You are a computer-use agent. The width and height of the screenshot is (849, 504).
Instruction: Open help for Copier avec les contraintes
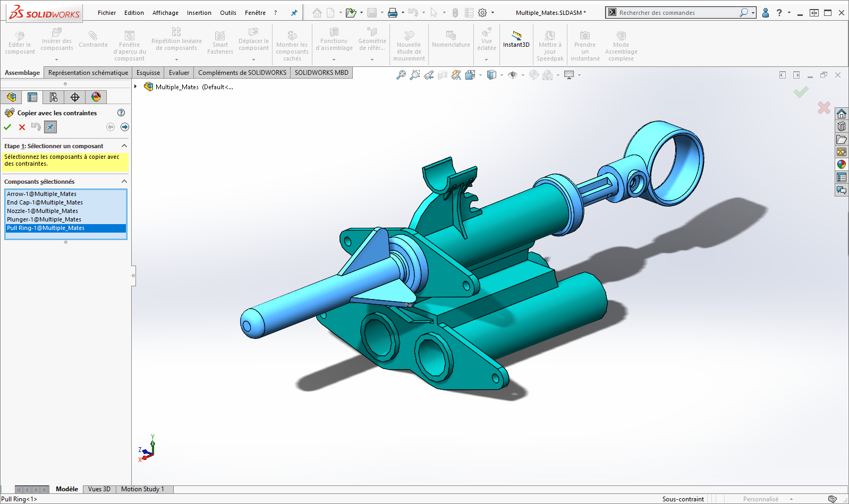pyautogui.click(x=121, y=113)
